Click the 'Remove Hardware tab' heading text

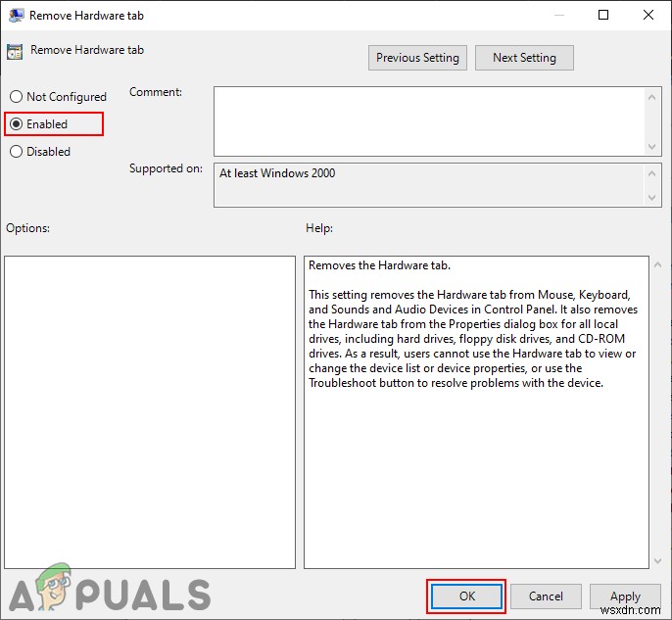point(87,50)
